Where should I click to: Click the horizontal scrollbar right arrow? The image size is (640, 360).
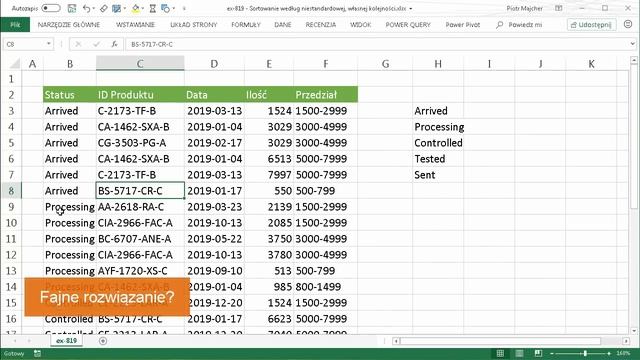(626, 341)
